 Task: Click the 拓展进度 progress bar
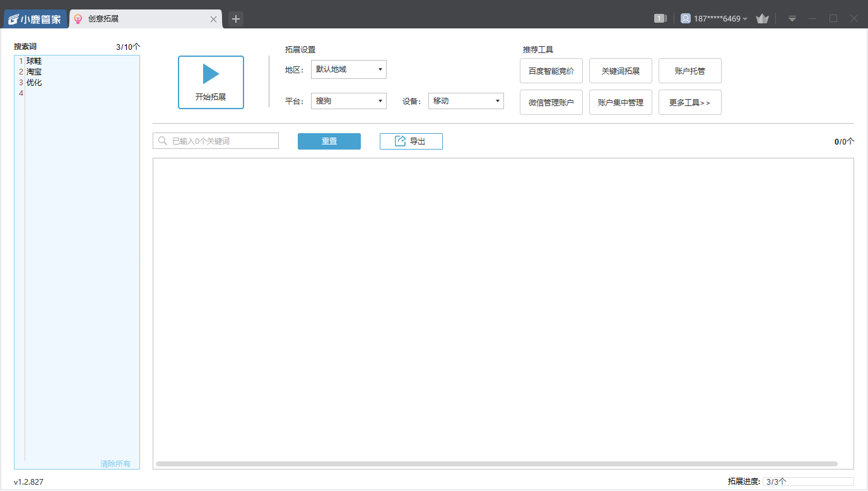coord(808,482)
